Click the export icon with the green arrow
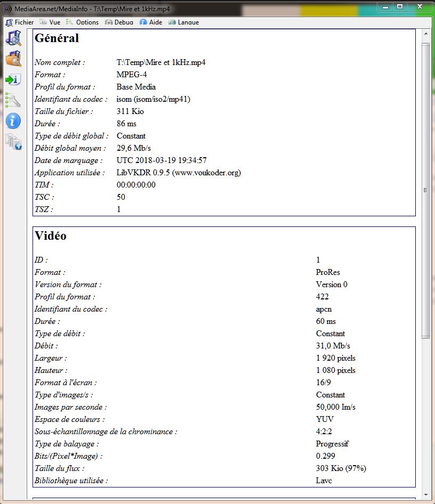This screenshot has height=504, width=435. click(x=13, y=79)
